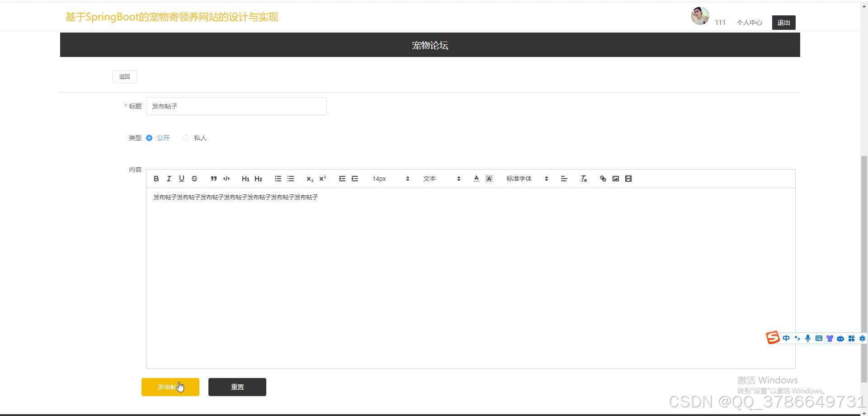Apply italic formatting in editor
868x416 pixels.
tap(169, 179)
